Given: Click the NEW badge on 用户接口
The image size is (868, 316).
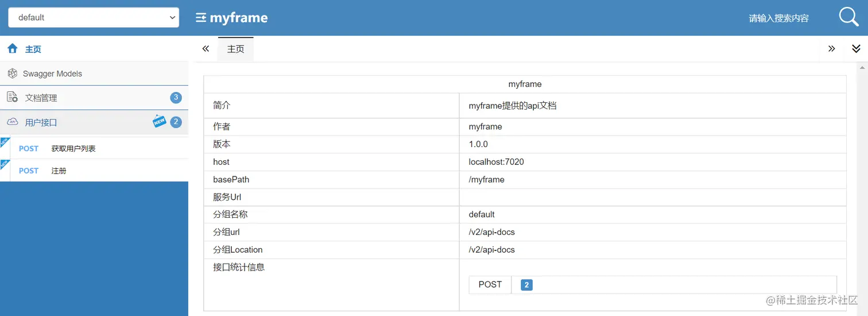Looking at the screenshot, I should (160, 121).
